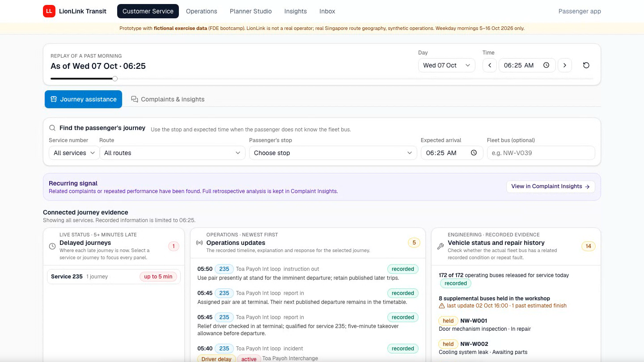The width and height of the screenshot is (644, 362).
Task: Click the Fleet bus optional input field
Action: [541, 153]
